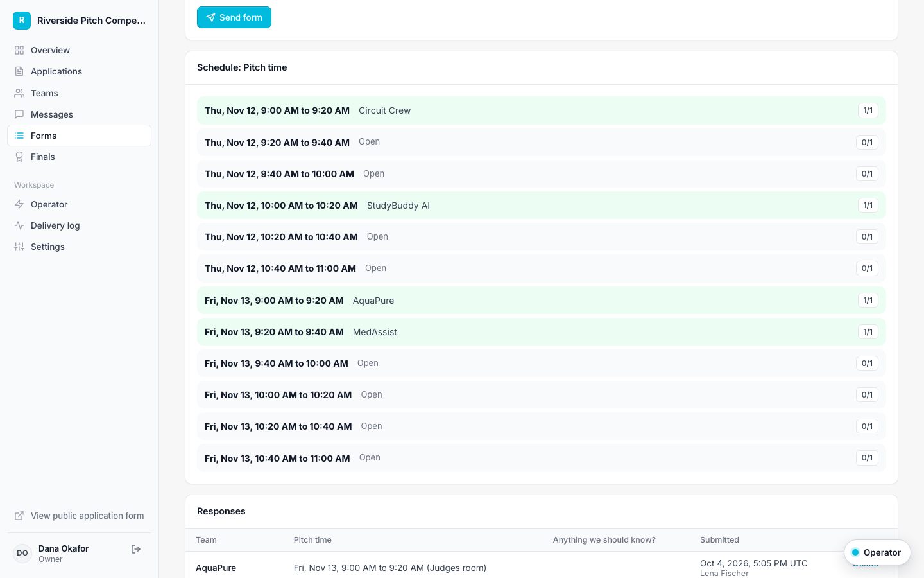Click the external link icon beside View public application form
Viewport: 924px width, 578px height.
click(19, 516)
